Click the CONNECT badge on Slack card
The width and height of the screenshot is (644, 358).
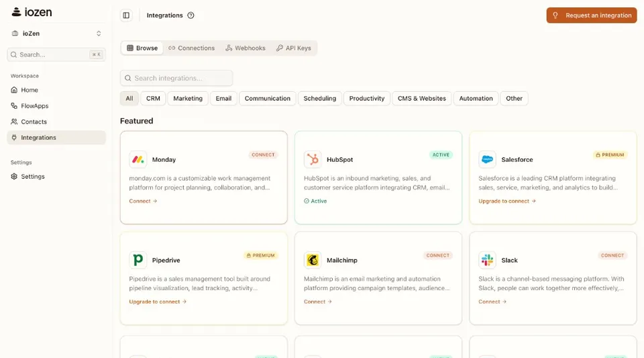click(612, 256)
